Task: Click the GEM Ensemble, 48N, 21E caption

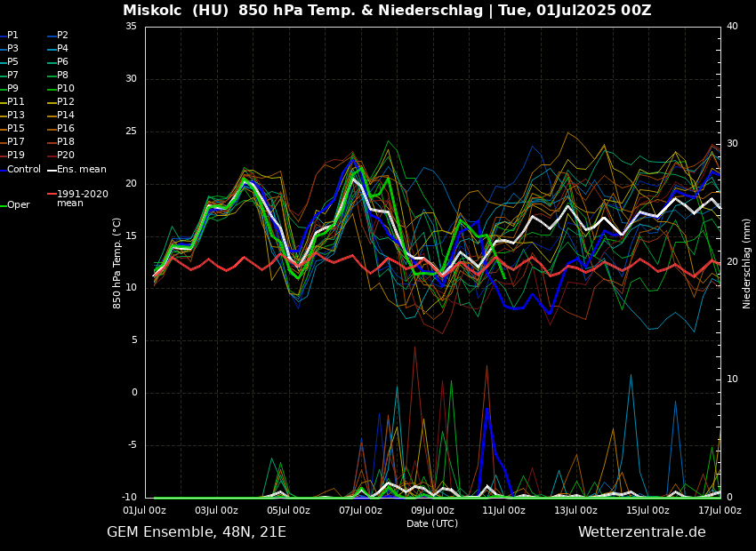Action: (197, 532)
